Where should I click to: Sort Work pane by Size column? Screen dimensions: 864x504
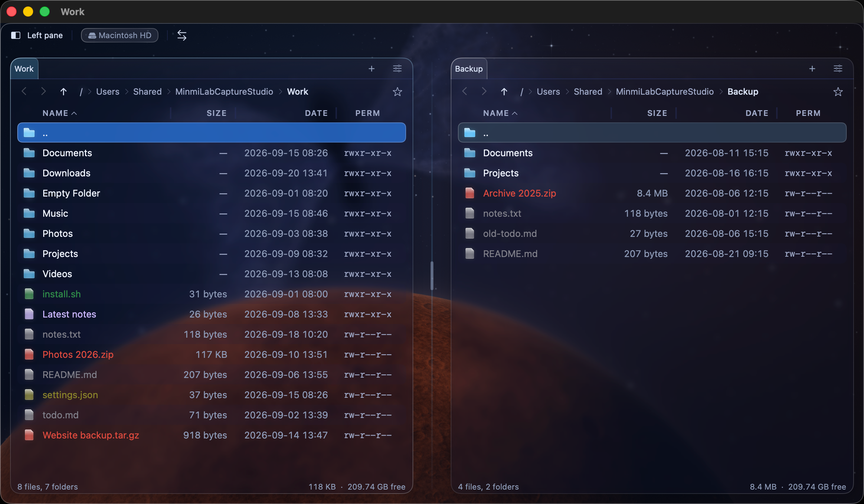pos(216,113)
